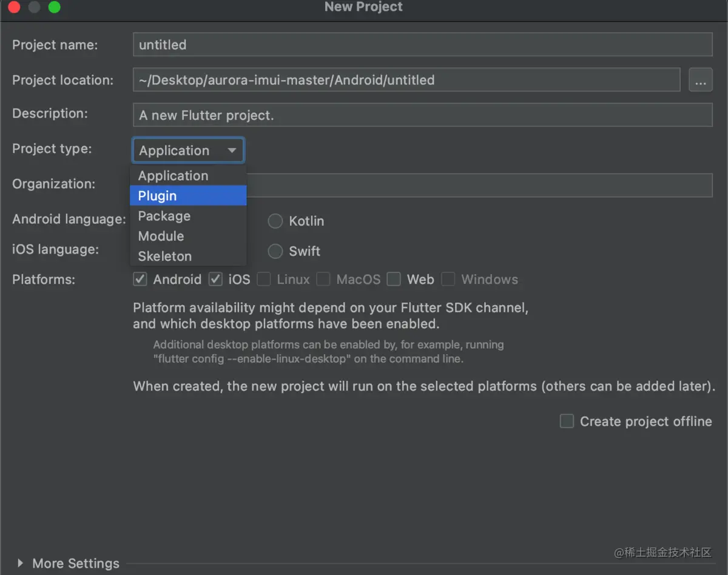Uncheck the Android platform checkbox

[140, 280]
